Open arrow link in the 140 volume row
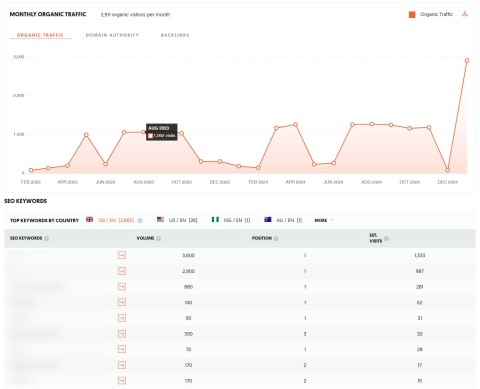Screen dimensions: 480x389 [122, 302]
